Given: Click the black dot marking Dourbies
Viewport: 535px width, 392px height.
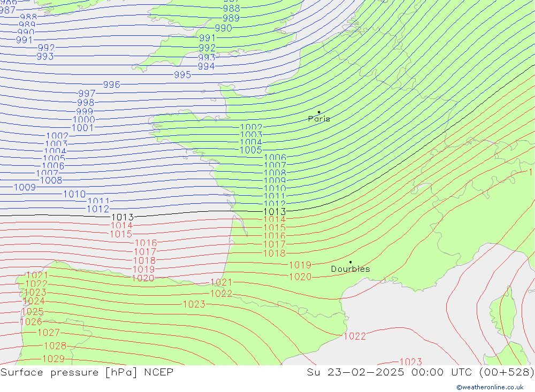Looking at the screenshot, I should pos(350,262).
